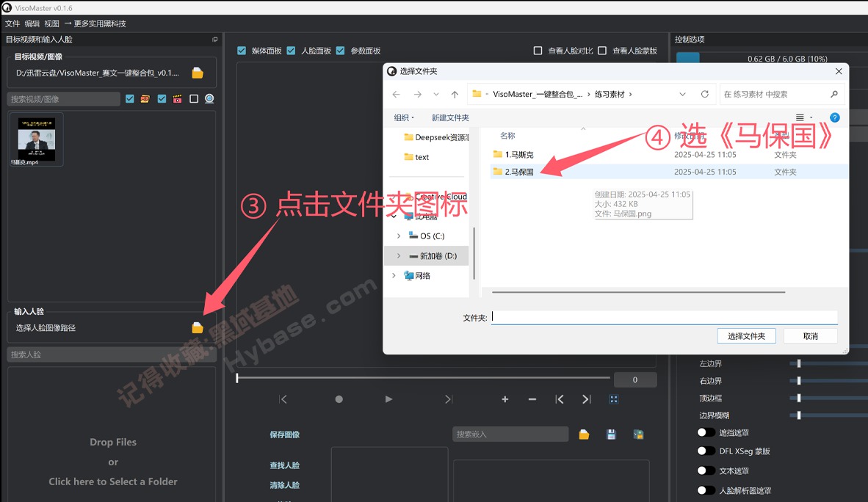Sort the list by the 名称 column header

coord(507,136)
